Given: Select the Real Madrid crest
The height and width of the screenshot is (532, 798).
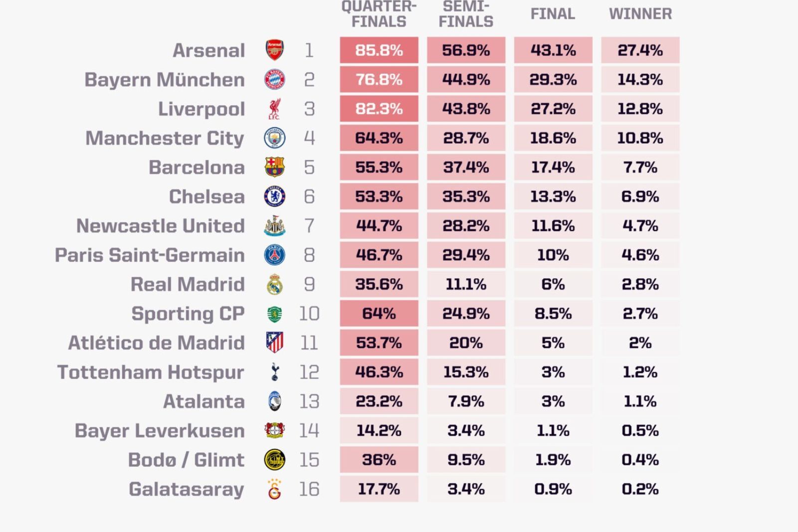Looking at the screenshot, I should tap(274, 284).
